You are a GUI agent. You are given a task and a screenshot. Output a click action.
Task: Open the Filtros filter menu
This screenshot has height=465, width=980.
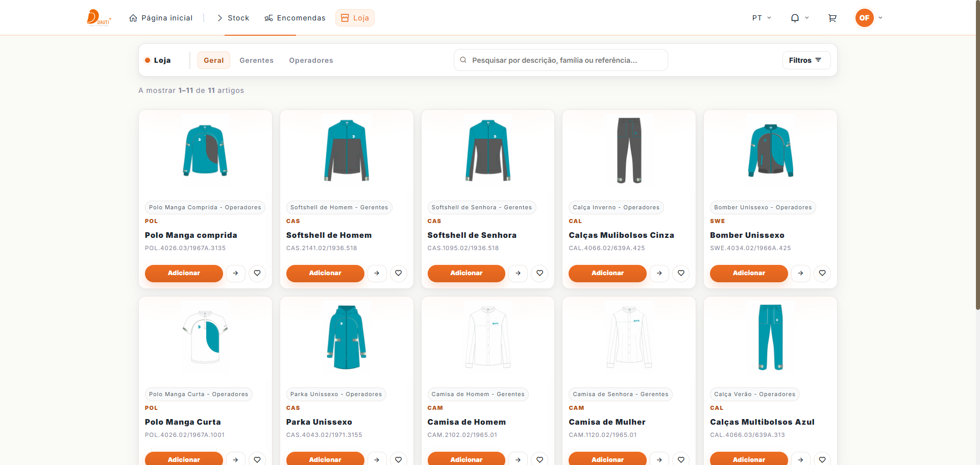806,60
